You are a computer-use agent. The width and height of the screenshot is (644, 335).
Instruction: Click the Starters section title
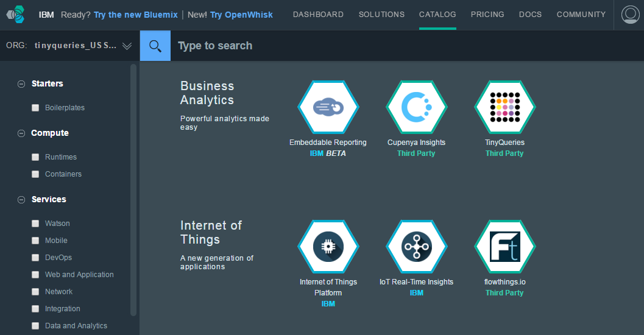pyautogui.click(x=48, y=84)
